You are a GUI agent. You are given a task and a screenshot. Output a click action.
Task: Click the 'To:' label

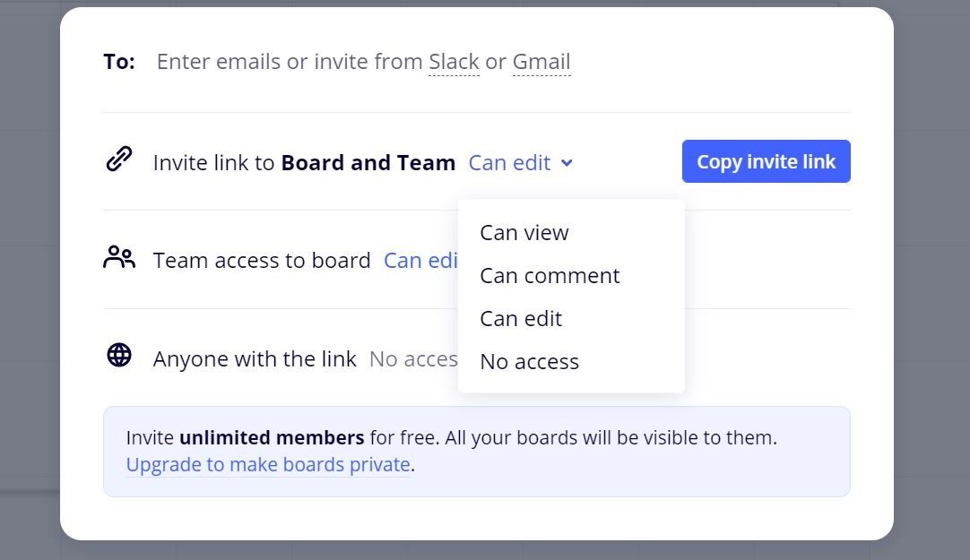[119, 61]
